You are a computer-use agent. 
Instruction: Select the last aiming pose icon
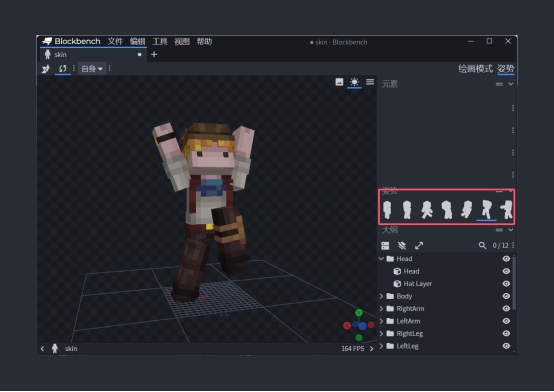click(507, 210)
